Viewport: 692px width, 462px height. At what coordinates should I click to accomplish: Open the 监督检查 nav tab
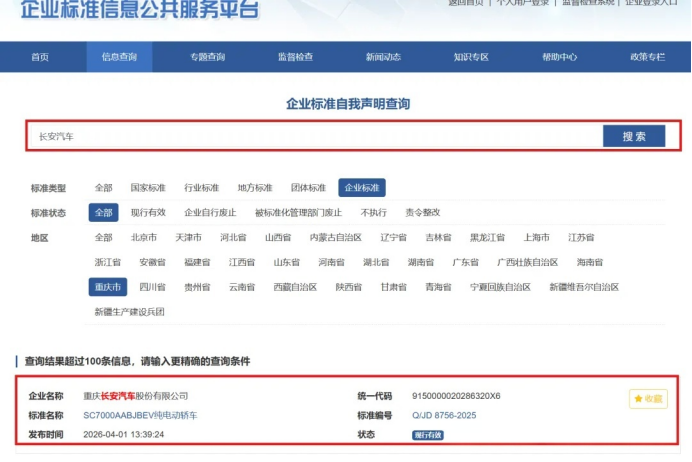(x=295, y=57)
